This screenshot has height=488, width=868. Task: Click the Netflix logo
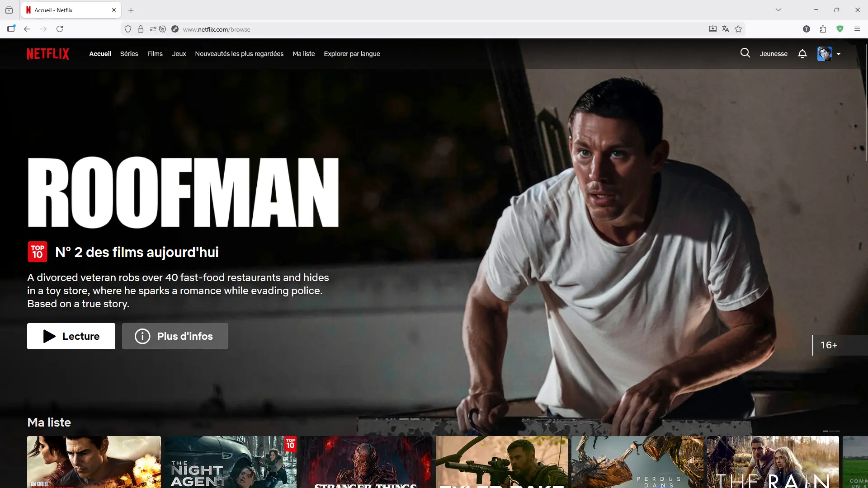tap(48, 54)
